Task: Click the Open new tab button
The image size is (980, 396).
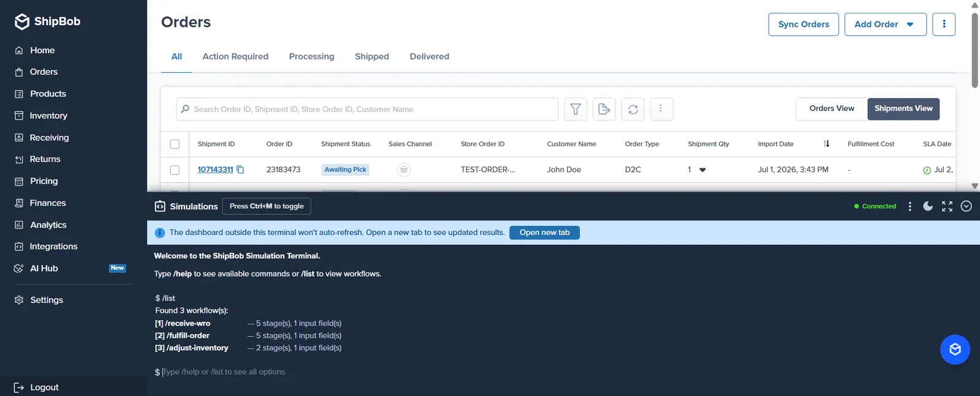Action: [545, 233]
